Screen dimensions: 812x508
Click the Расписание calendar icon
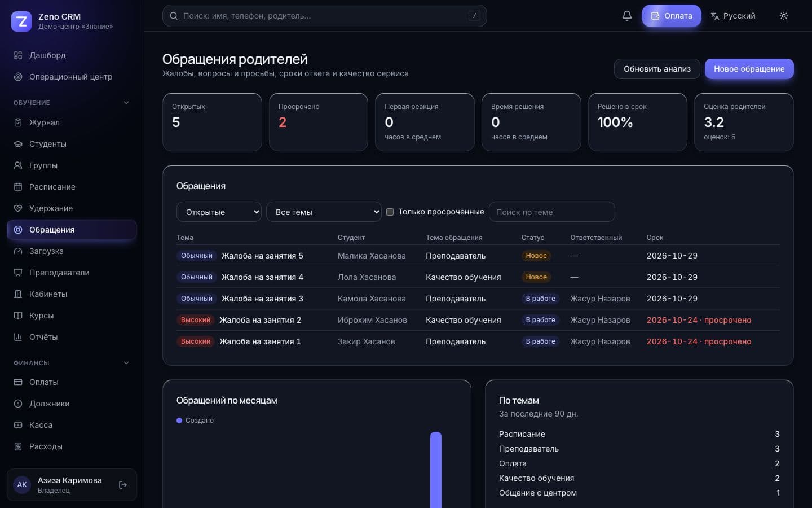(x=18, y=187)
